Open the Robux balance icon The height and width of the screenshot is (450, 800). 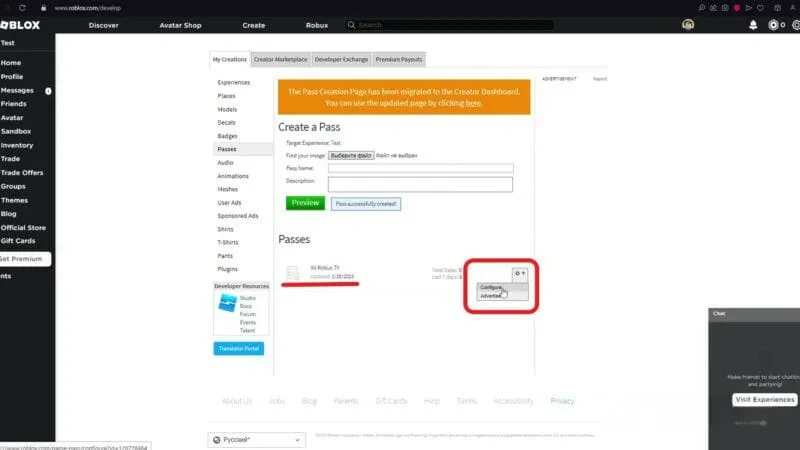[x=773, y=25]
